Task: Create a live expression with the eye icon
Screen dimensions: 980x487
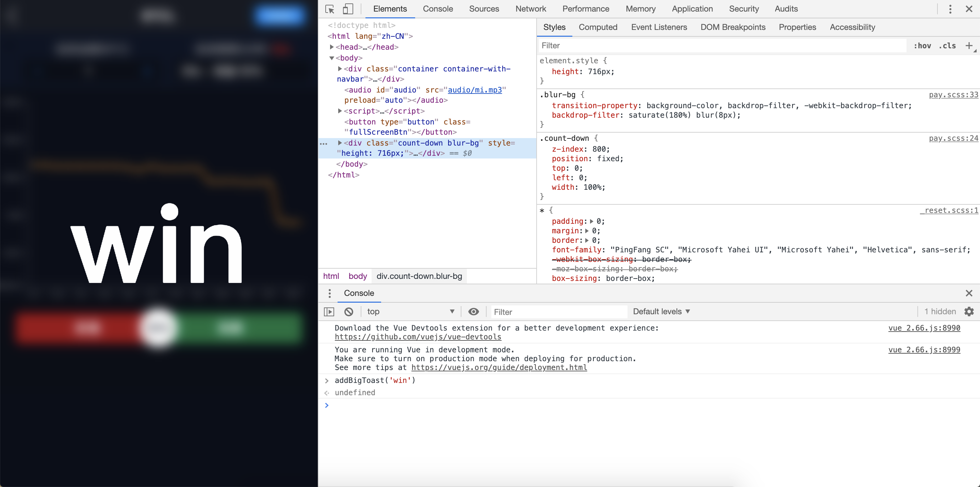Action: [473, 312]
